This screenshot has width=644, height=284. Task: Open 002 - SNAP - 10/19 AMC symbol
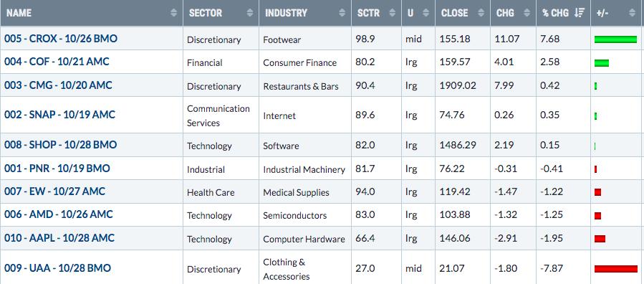[x=59, y=114]
